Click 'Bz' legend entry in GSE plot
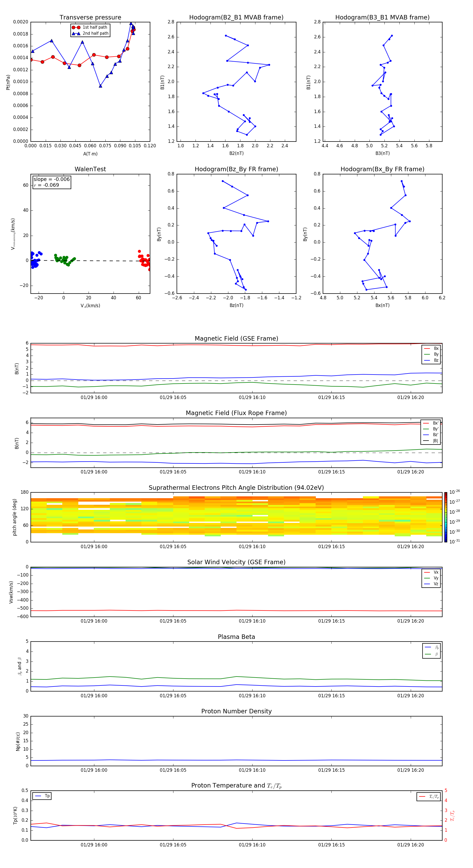Viewport: 473px width, 868px height. click(431, 360)
